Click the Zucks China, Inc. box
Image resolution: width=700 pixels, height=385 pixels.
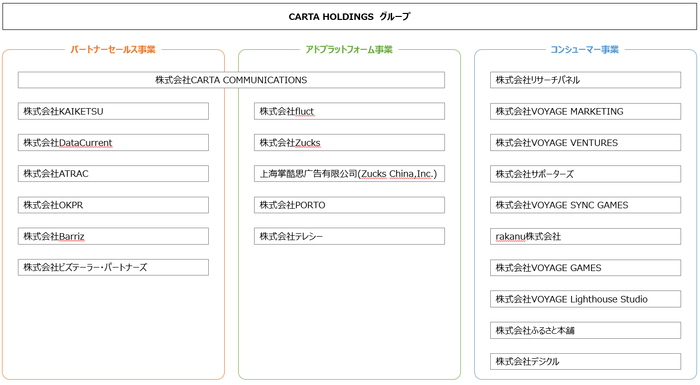[x=350, y=174]
